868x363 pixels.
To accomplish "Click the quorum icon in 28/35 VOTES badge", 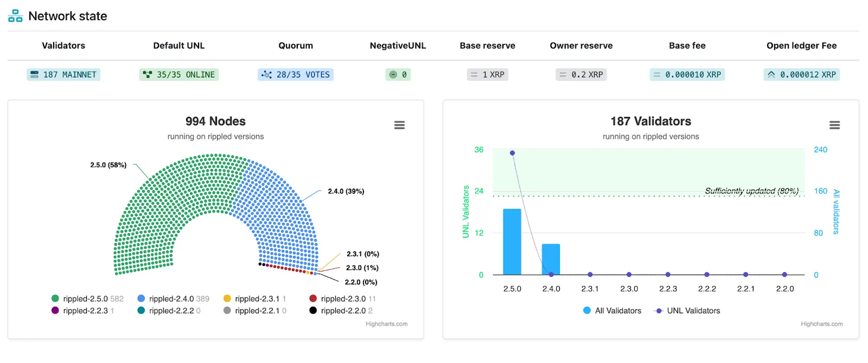I will [x=266, y=75].
